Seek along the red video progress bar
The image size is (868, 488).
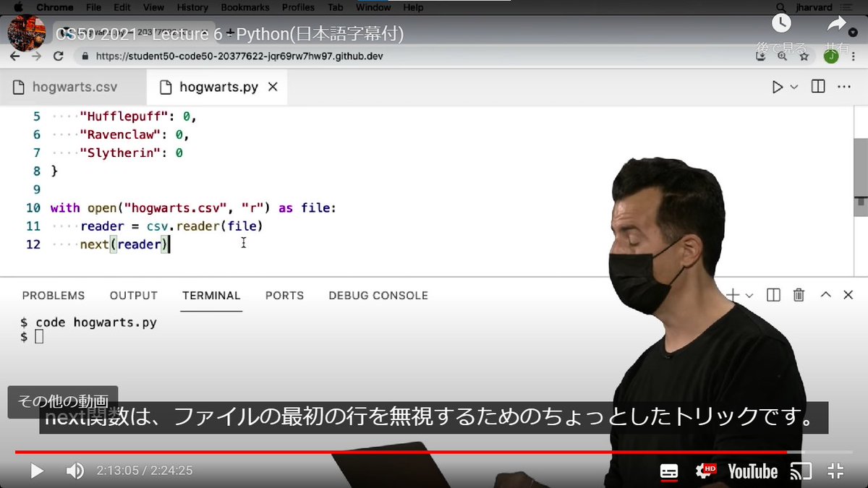[x=433, y=452]
